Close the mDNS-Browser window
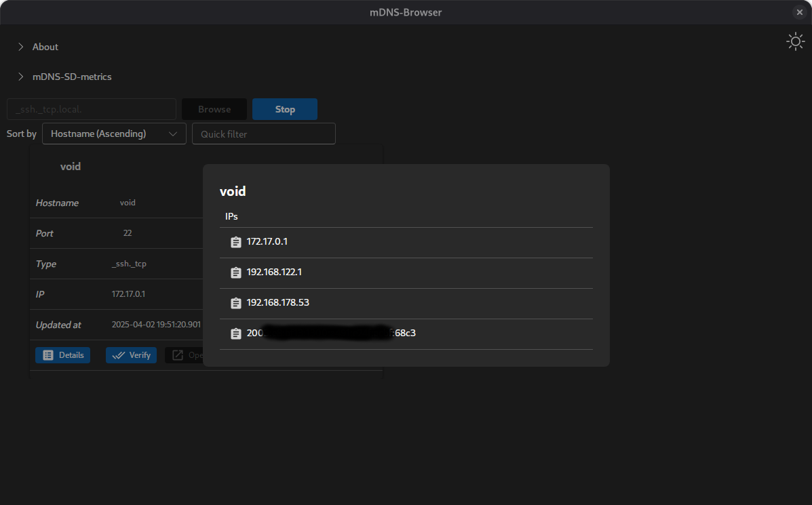812x505 pixels. point(800,12)
